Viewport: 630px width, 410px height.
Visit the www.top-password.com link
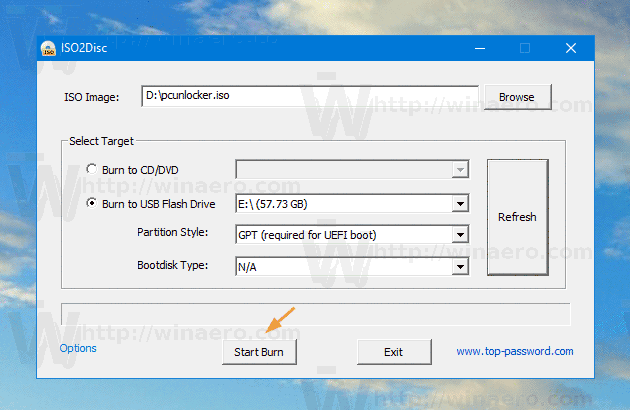(x=515, y=351)
